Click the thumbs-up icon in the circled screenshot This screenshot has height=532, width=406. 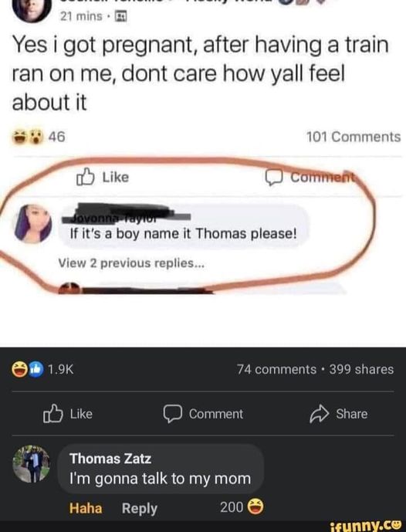85,177
